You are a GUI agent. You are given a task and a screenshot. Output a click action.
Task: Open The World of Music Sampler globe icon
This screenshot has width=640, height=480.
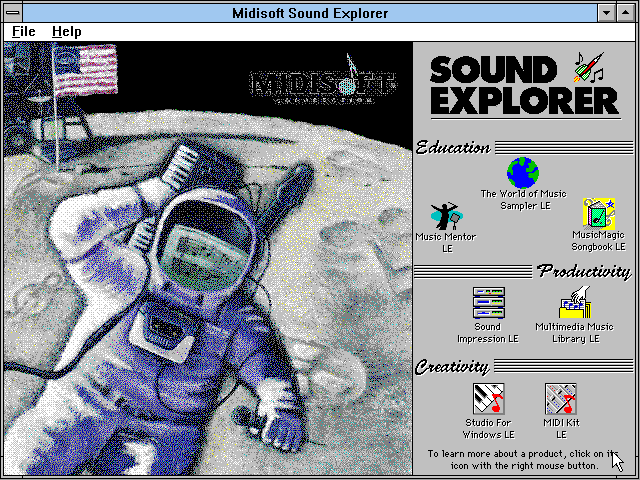click(523, 173)
